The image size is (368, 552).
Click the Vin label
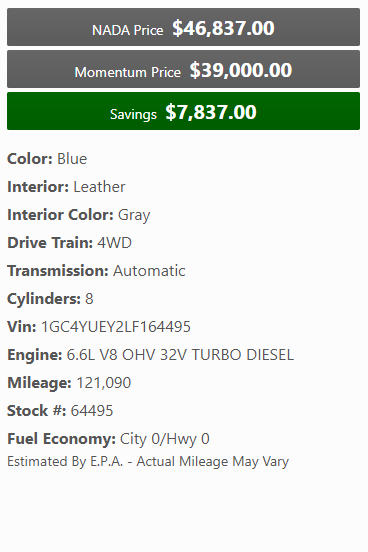tap(21, 327)
